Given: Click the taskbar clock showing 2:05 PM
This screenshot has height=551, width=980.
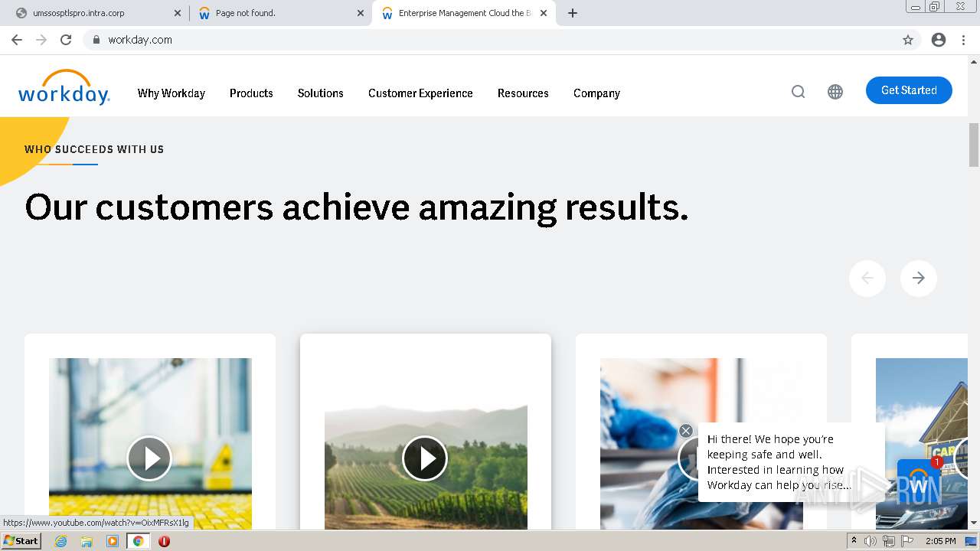Looking at the screenshot, I should 940,541.
